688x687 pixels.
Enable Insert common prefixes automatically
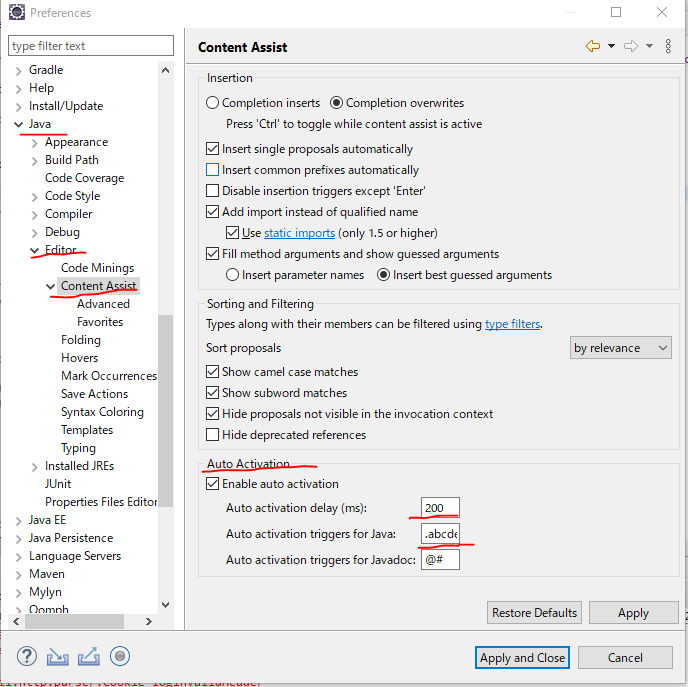[212, 170]
